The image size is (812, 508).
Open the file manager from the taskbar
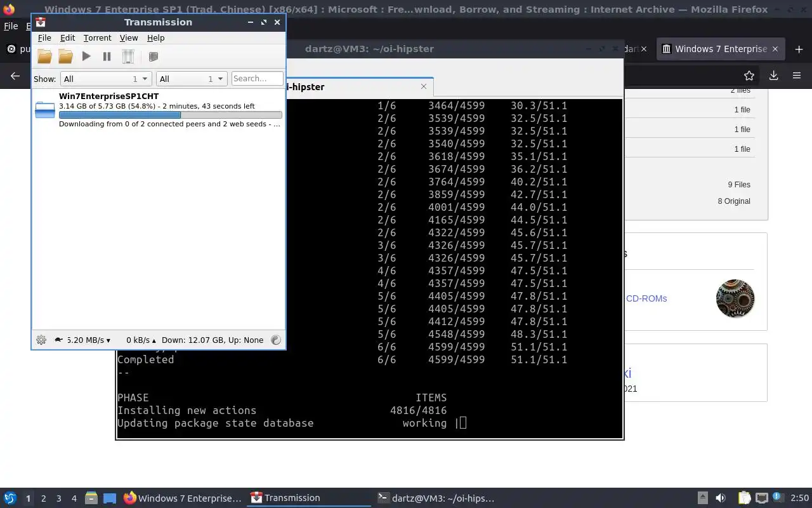91,498
